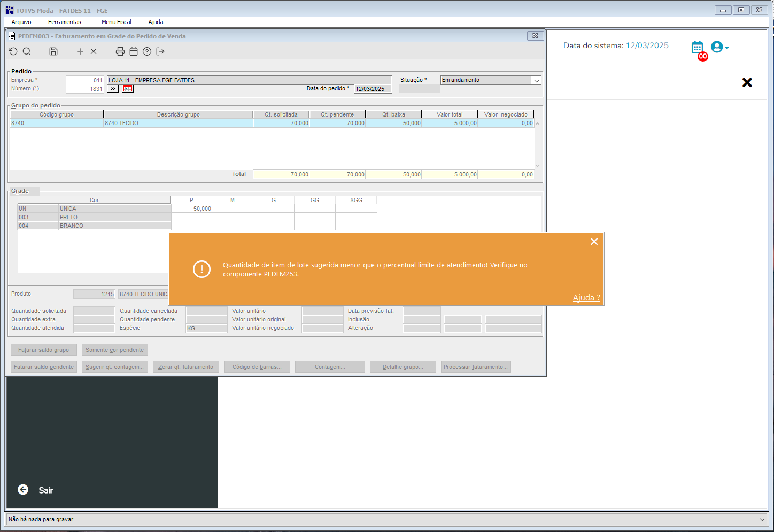Click the plus add-record toolbar icon
Screen dimensions: 774x532
80,51
